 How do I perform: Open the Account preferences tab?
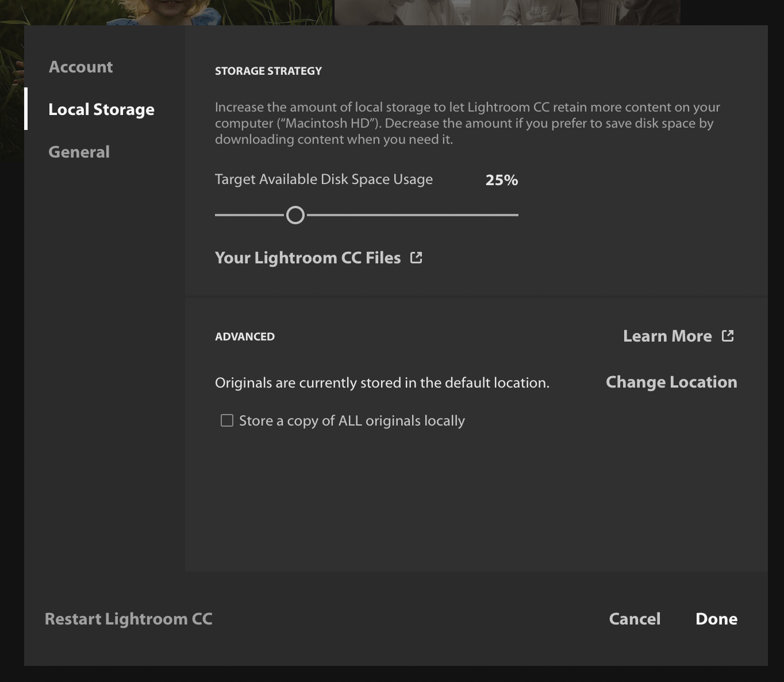pyautogui.click(x=80, y=67)
